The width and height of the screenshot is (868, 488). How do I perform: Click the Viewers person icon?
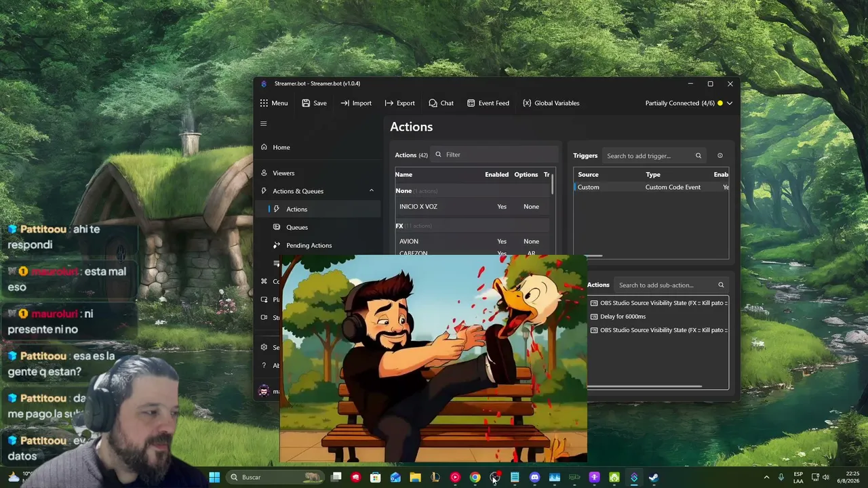coord(264,173)
